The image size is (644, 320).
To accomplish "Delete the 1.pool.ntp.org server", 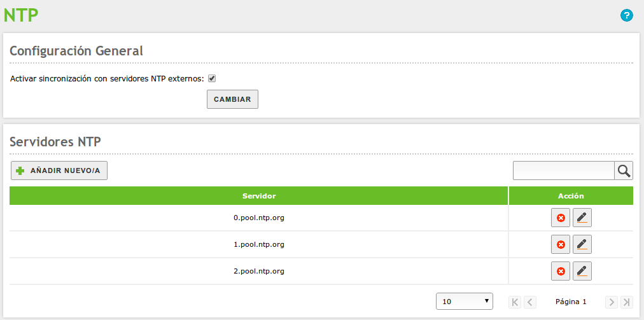I will [x=561, y=244].
